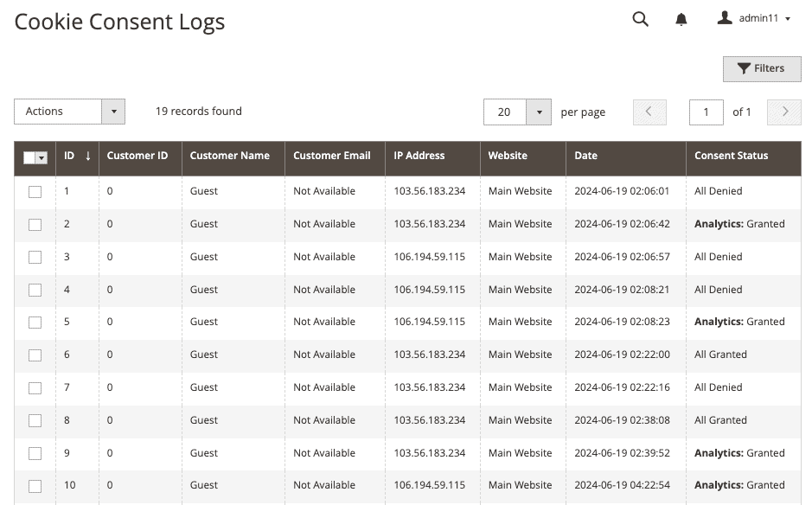Click the Cookie Consent Logs page title
This screenshot has width=812, height=505.
coord(119,22)
